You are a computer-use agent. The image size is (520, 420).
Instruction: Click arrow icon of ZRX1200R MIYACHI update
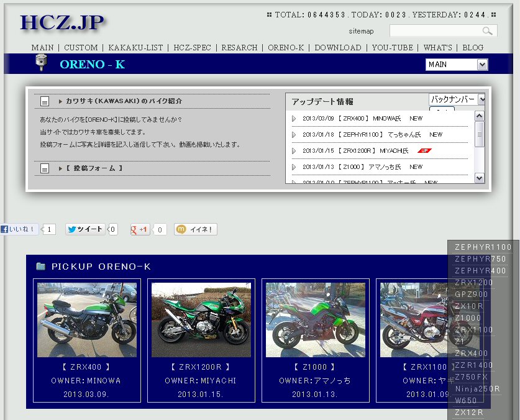coord(294,151)
